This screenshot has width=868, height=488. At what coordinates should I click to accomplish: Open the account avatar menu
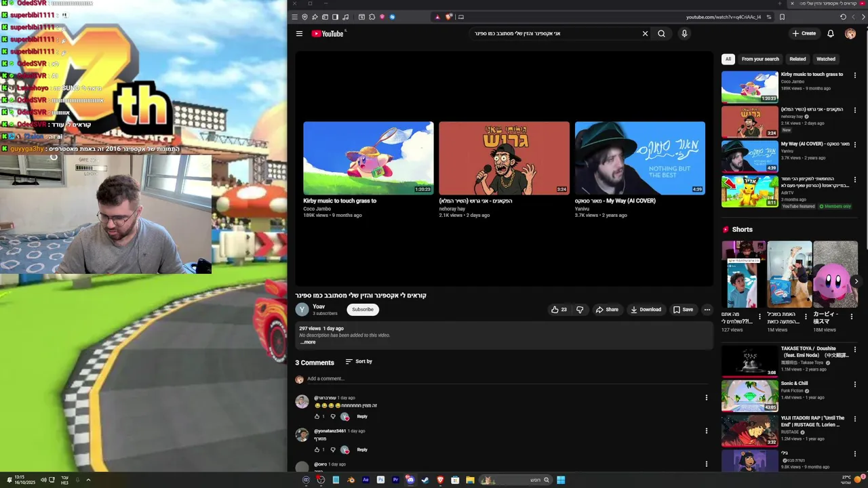pyautogui.click(x=850, y=33)
